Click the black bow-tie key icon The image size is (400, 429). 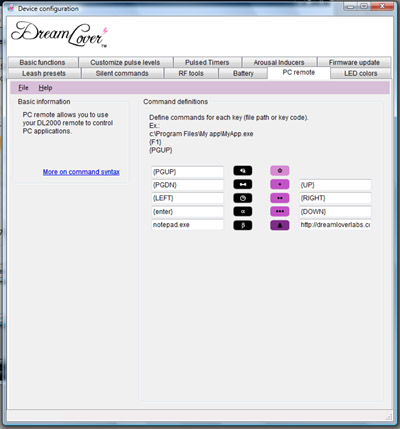pos(243,184)
